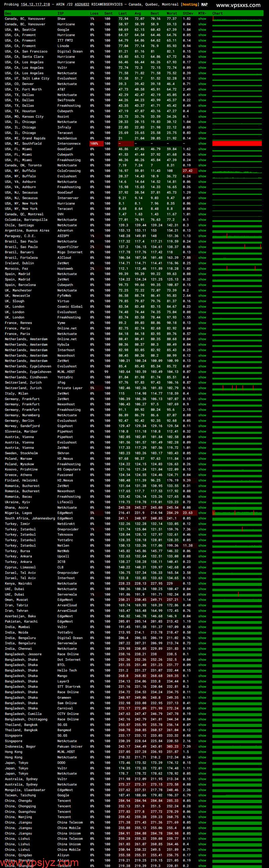The image size is (269, 868).
Task: Select 'Ghana, Accra' geo cell
Action: (16, 507)
